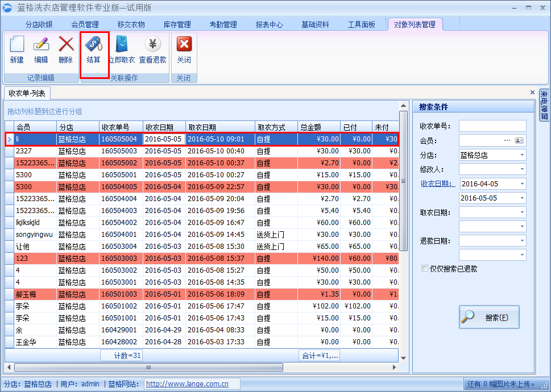Click the 还有 0 幅图片未上传 status text
The image size is (551, 392).
tap(501, 384)
